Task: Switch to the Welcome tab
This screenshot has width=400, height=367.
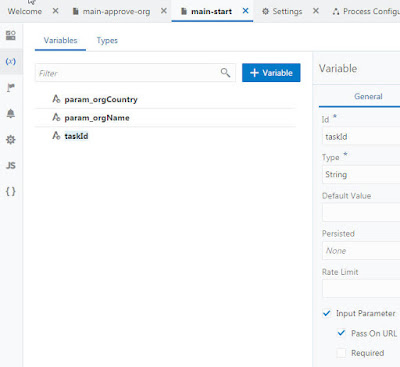Action: tap(25, 11)
